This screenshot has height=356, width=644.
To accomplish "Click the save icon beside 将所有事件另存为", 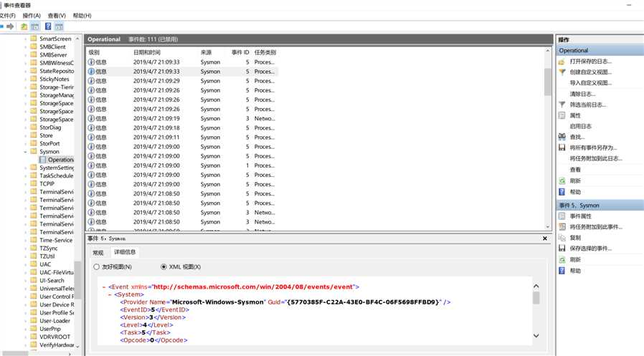I will point(562,148).
